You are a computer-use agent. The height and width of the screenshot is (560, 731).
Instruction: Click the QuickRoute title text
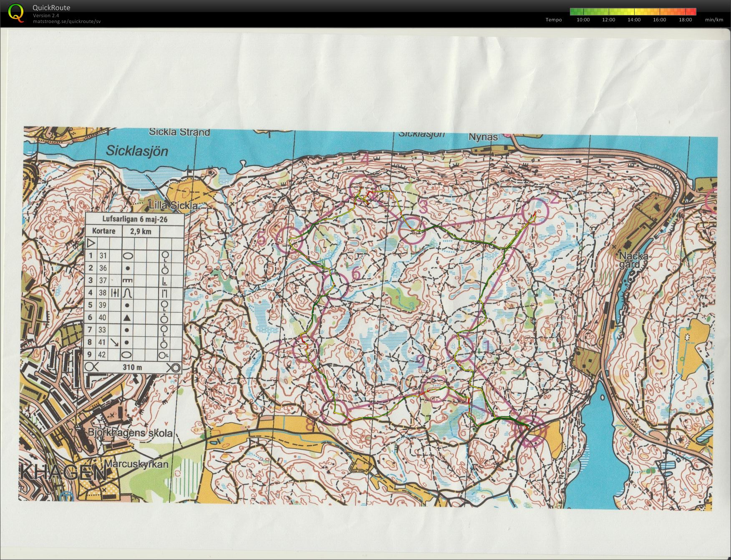(x=51, y=8)
